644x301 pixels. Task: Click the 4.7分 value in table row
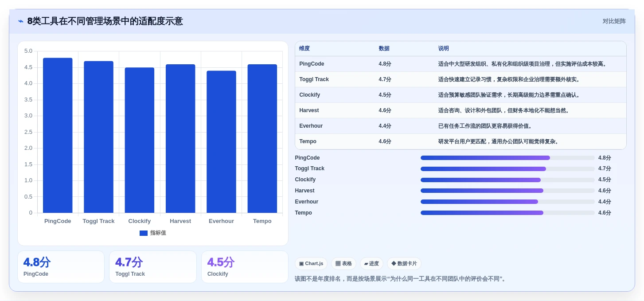(385, 79)
